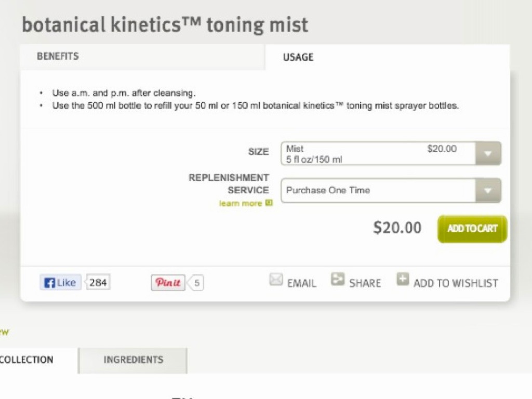Expand the Replenishment Service dropdown arrow

(x=488, y=191)
